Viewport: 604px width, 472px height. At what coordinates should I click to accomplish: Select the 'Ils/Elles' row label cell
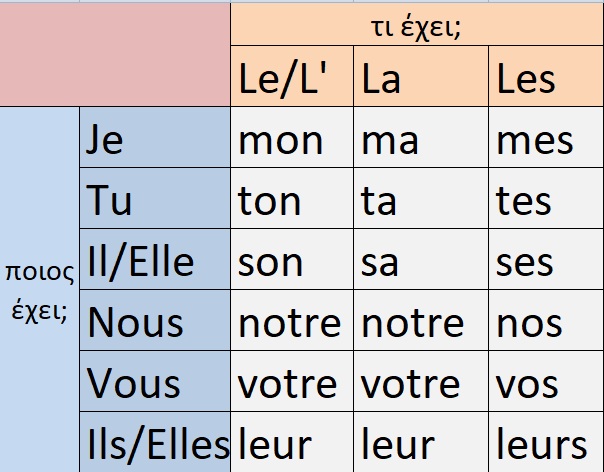(x=155, y=442)
